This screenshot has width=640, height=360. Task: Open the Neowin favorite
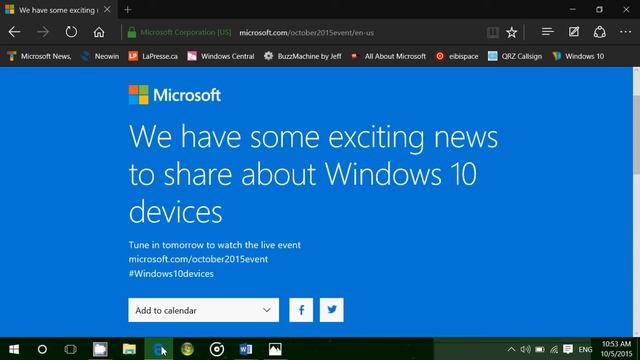coord(100,56)
